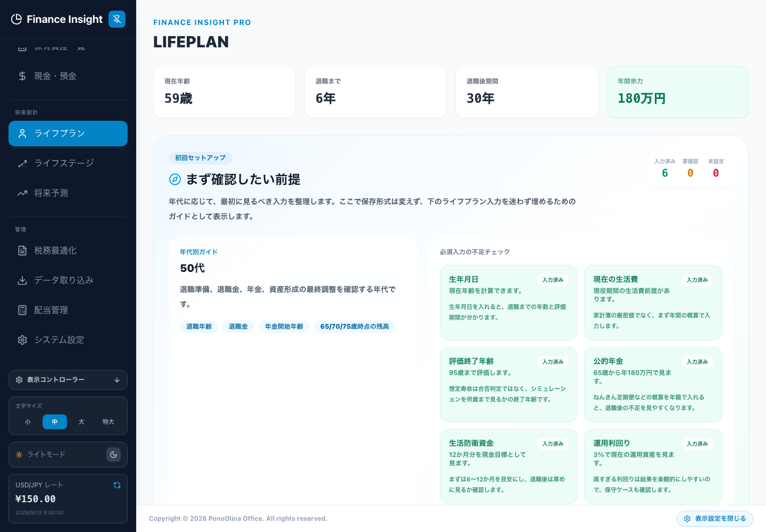
Task: Click the 要確認 count 0
Action: pos(690,173)
